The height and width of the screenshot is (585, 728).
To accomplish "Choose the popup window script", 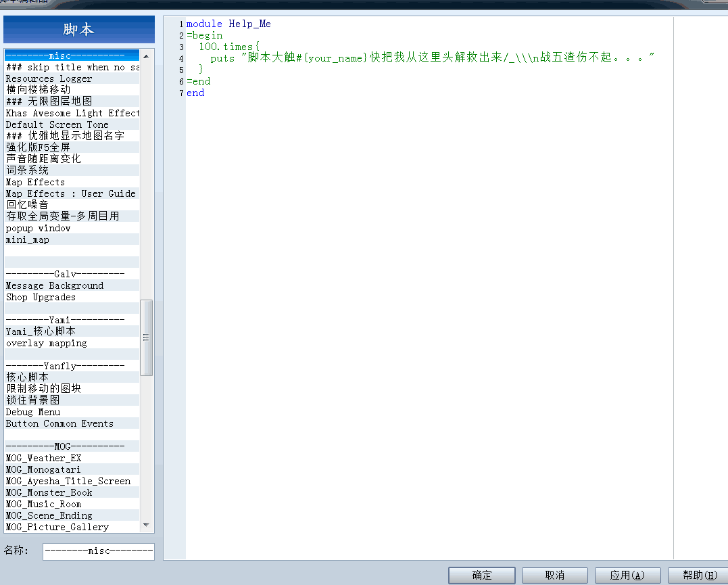I will click(72, 228).
